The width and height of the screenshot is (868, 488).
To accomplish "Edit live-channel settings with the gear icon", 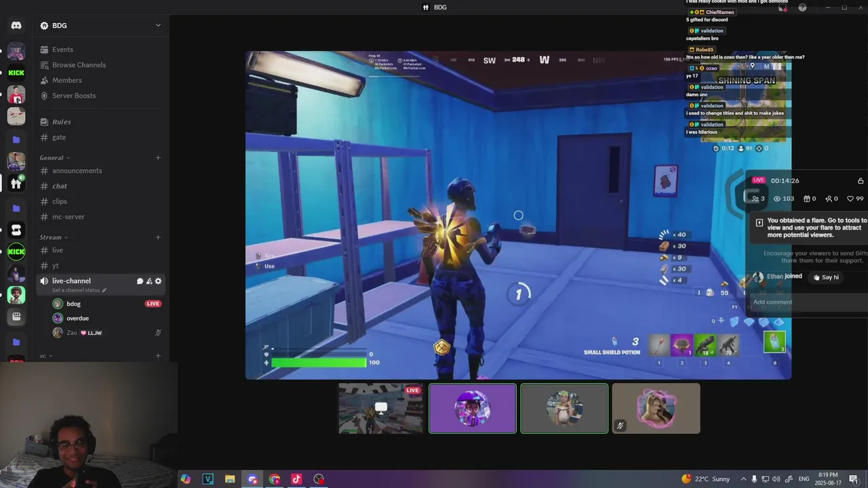I will pyautogui.click(x=159, y=281).
